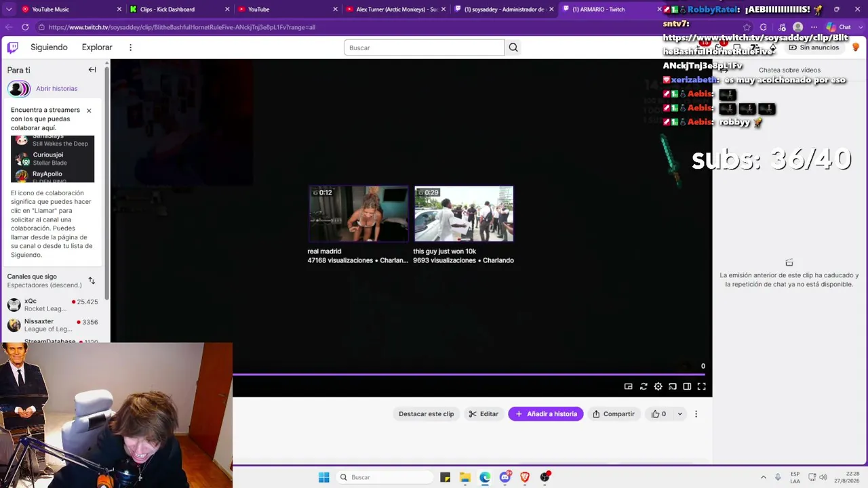Click Añadir a historia button
This screenshot has height=488, width=868.
(546, 414)
